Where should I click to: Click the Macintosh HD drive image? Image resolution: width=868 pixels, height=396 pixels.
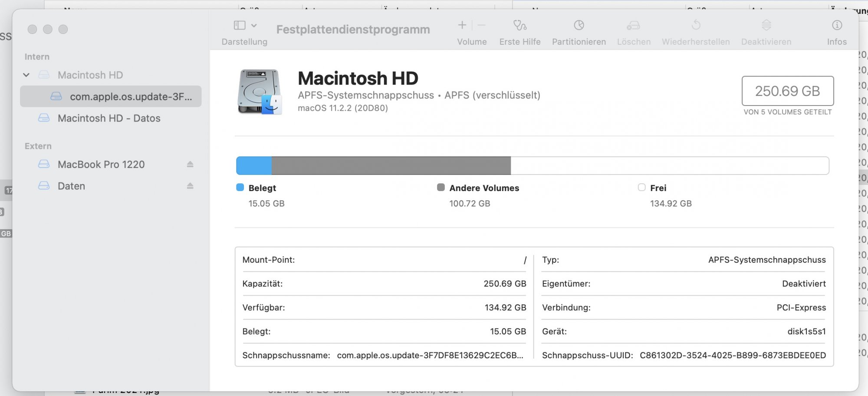pos(260,92)
